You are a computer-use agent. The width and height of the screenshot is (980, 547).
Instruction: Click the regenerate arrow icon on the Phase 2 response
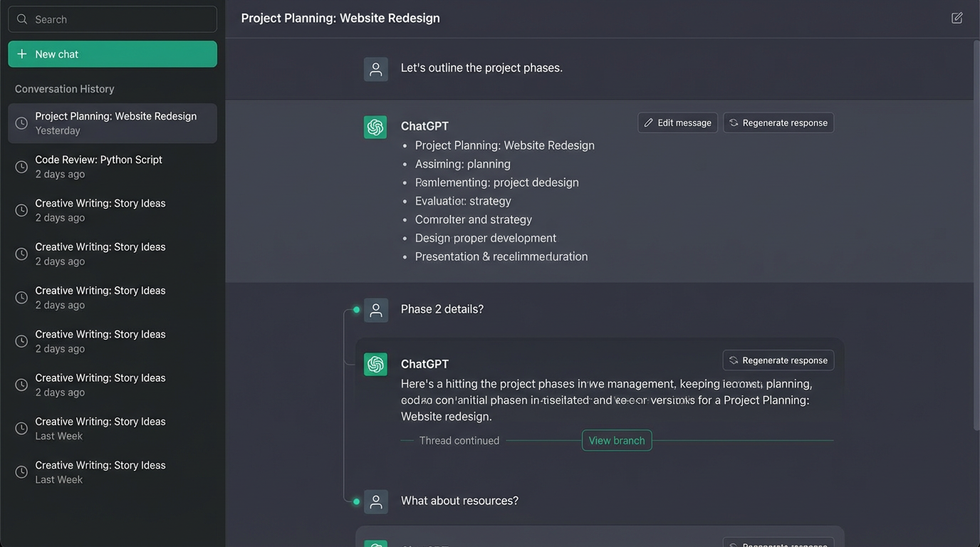(x=734, y=360)
